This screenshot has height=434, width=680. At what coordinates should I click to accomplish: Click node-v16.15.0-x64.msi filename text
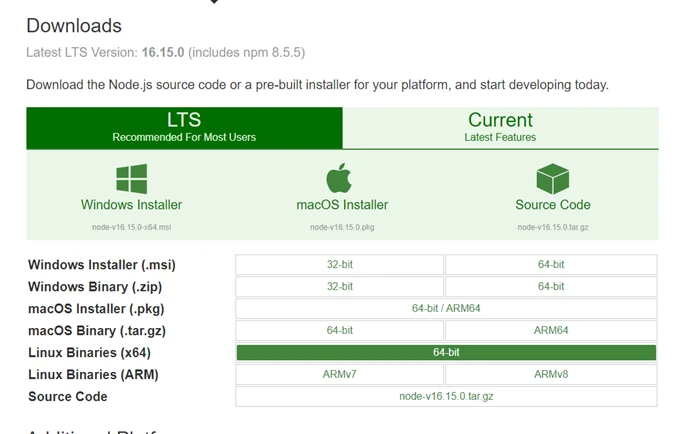coord(132,228)
